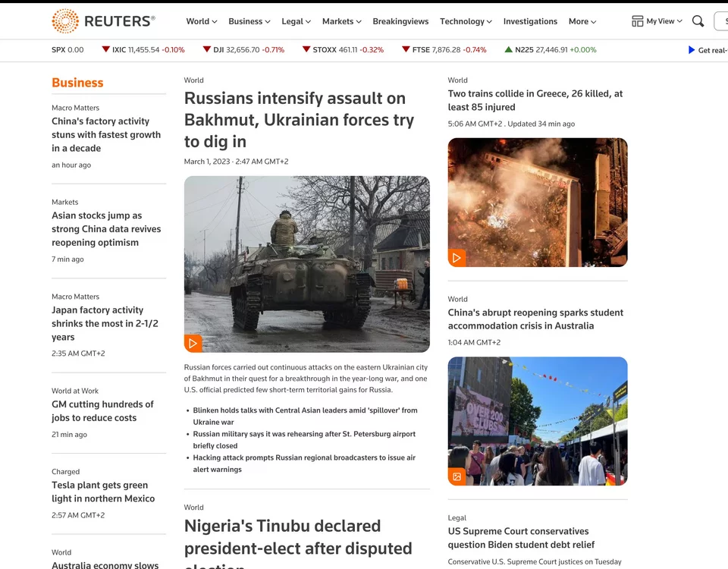Play video on Greece train collision image

(x=457, y=258)
